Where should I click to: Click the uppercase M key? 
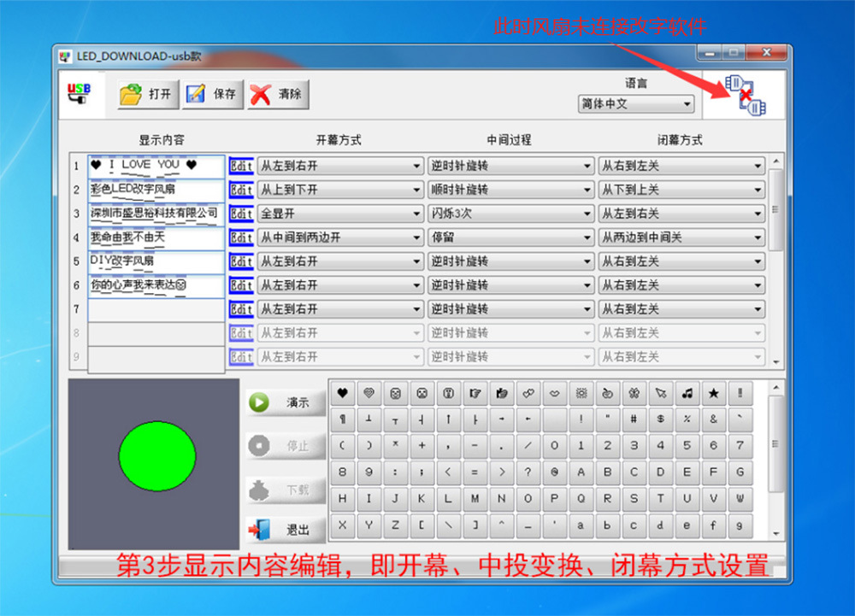coord(475,498)
